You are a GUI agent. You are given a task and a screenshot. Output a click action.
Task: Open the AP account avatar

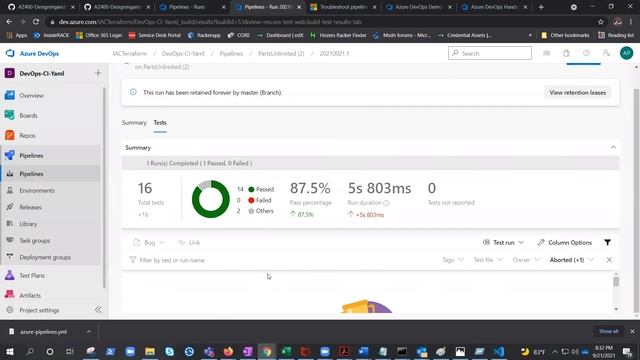627,53
